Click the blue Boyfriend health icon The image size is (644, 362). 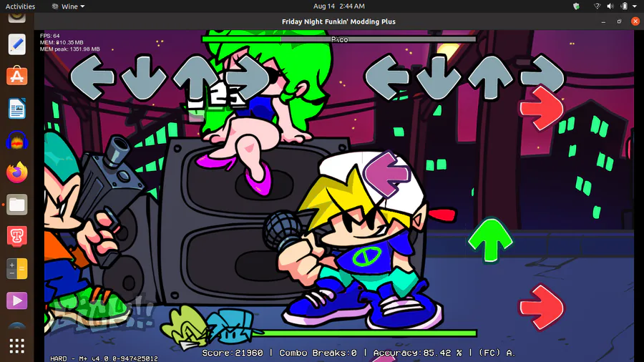pos(232,327)
